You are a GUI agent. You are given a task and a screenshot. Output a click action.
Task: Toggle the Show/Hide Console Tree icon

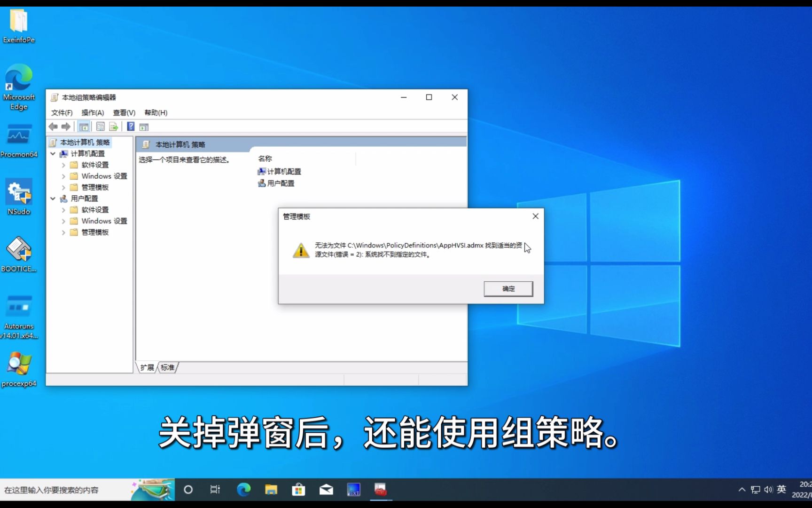tap(84, 127)
